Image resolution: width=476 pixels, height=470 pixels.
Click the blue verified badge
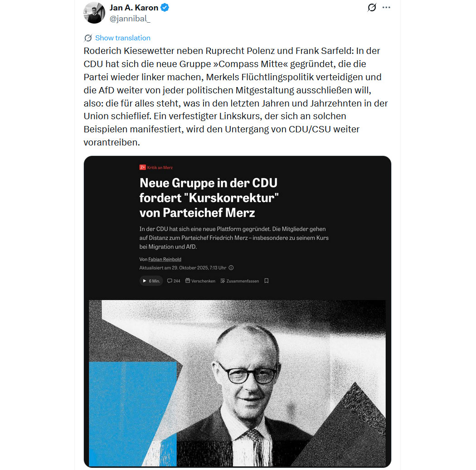click(x=165, y=8)
